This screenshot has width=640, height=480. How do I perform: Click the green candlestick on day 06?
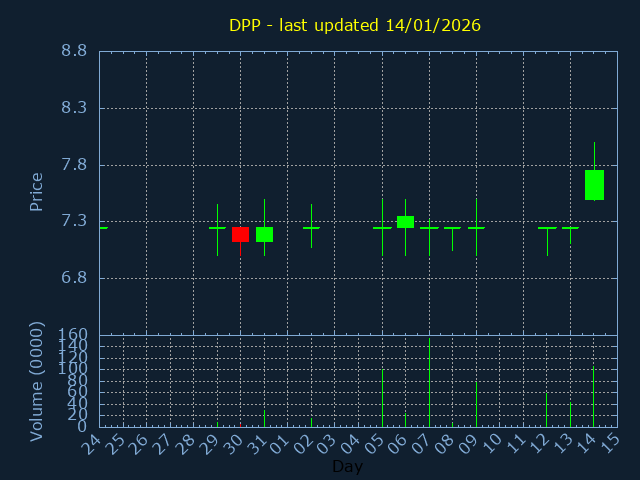(405, 222)
